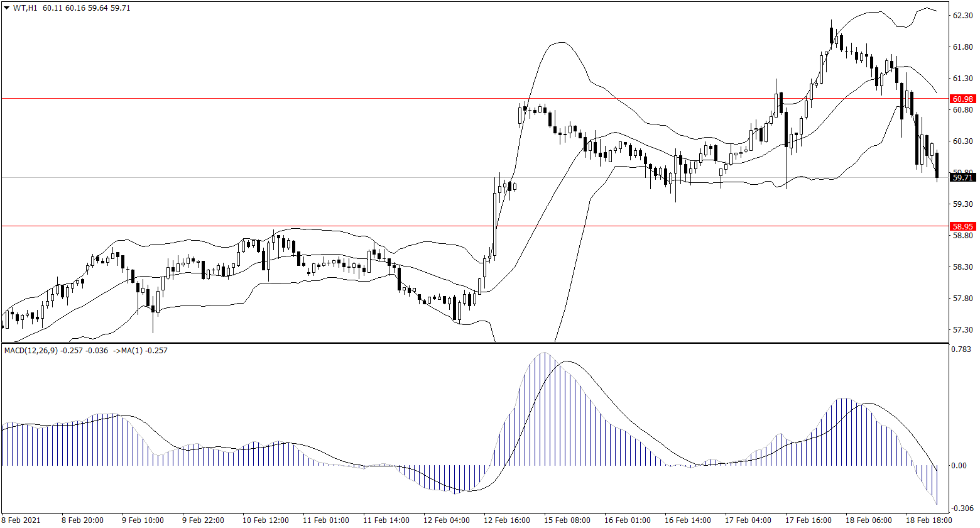Click the OHLC values 60.11 60.16 59.64 59.71
Image resolution: width=980 pixels, height=528 pixels.
tap(87, 8)
